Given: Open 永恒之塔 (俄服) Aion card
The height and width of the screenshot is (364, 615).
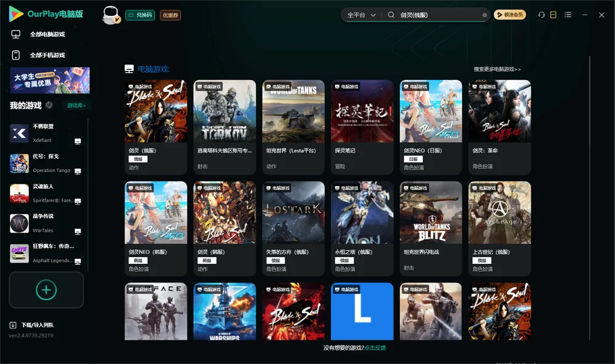Looking at the screenshot, I should pos(362,229).
